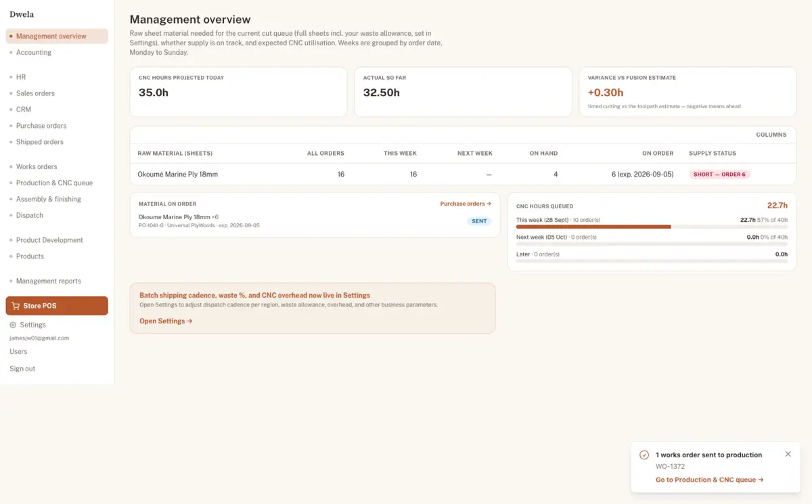Follow the Purchase orders → link
812x504 pixels.
(x=466, y=204)
